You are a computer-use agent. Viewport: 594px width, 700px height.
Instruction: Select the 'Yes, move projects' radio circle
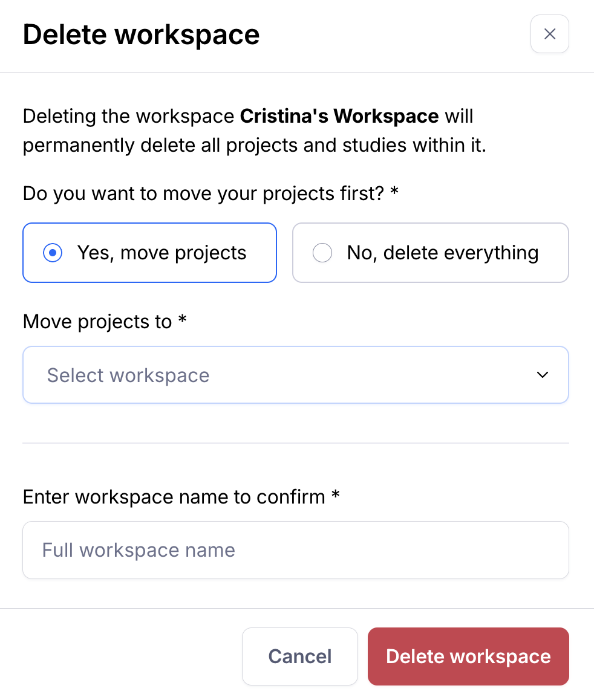(53, 253)
